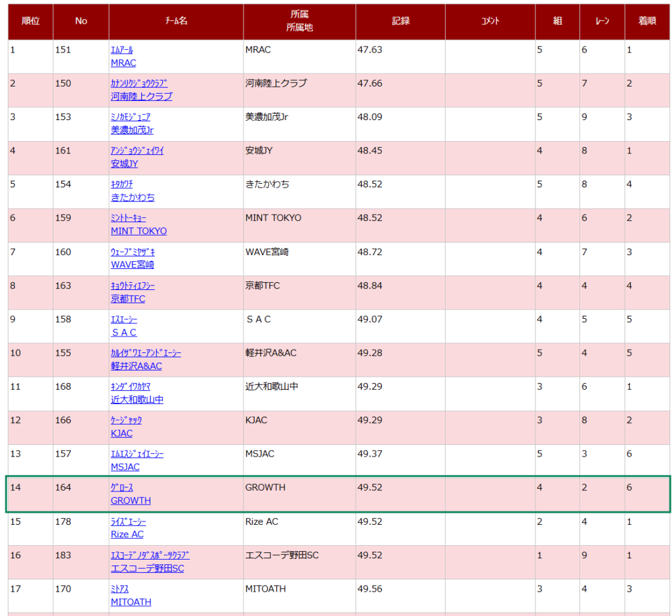The width and height of the screenshot is (672, 616).
Task: Click the MINT TOKYO affiliation cell
Action: coord(299,225)
